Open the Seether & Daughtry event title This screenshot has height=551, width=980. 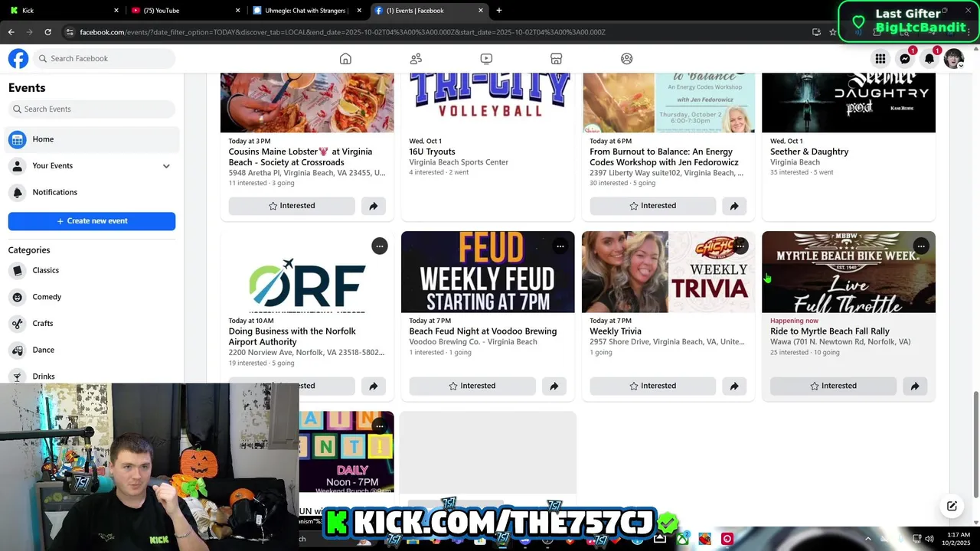tap(809, 152)
